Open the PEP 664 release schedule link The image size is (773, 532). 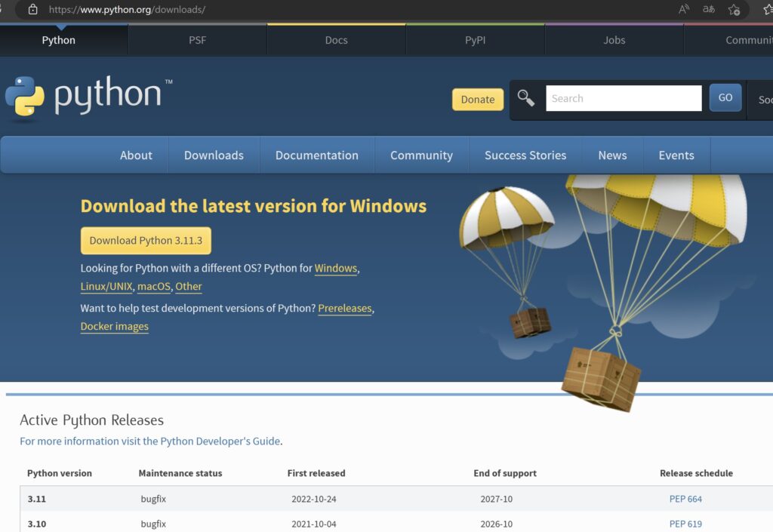coord(685,499)
